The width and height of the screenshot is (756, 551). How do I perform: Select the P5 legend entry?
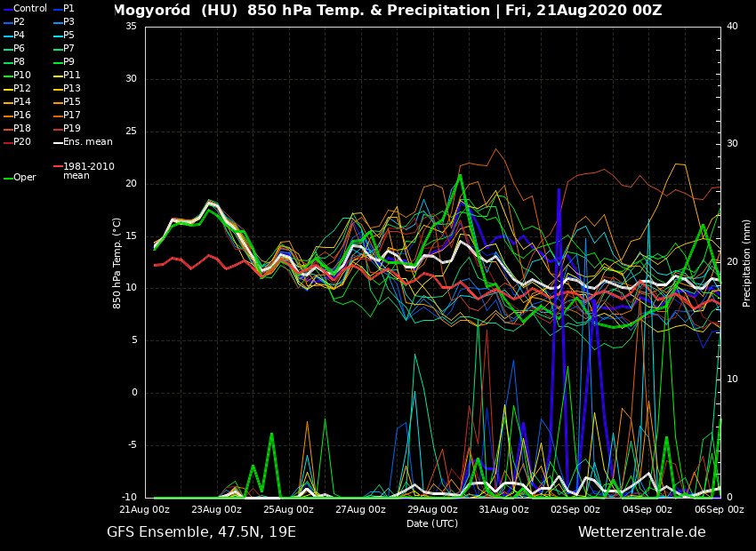pyautogui.click(x=68, y=36)
